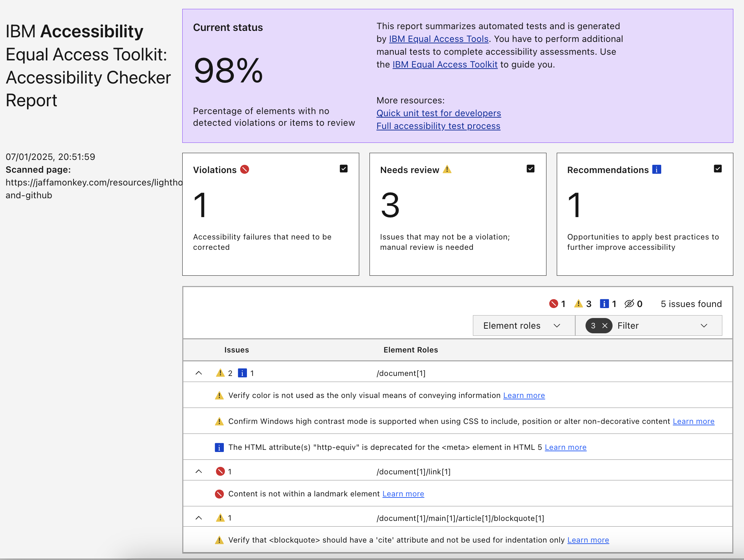744x560 pixels.
Task: Click the hidden issues crossed-eye icon
Action: point(629,303)
